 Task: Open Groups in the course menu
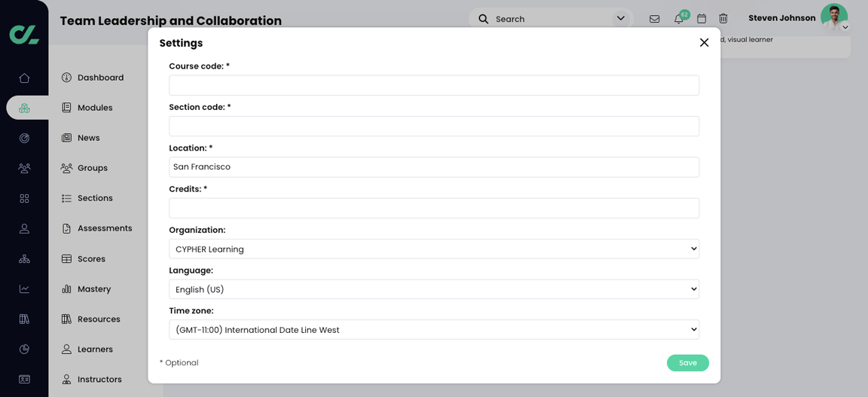84,168
